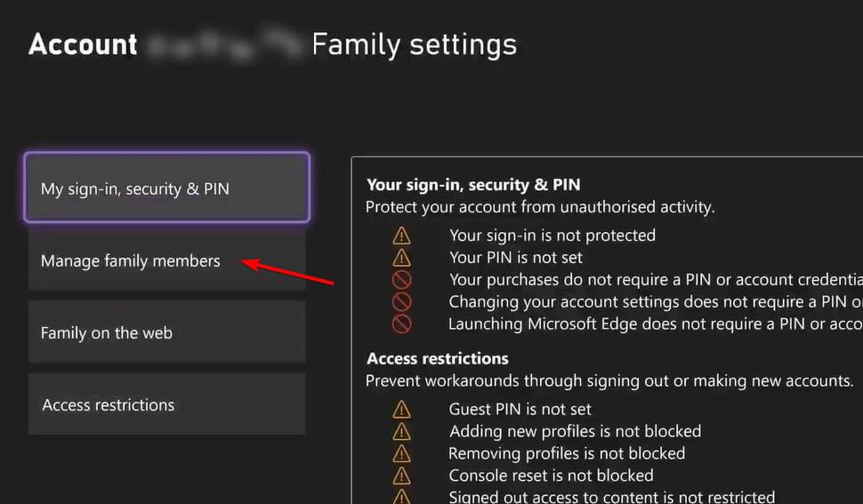
Task: Click blocked icon beside purchases PIN line
Action: coord(402,280)
